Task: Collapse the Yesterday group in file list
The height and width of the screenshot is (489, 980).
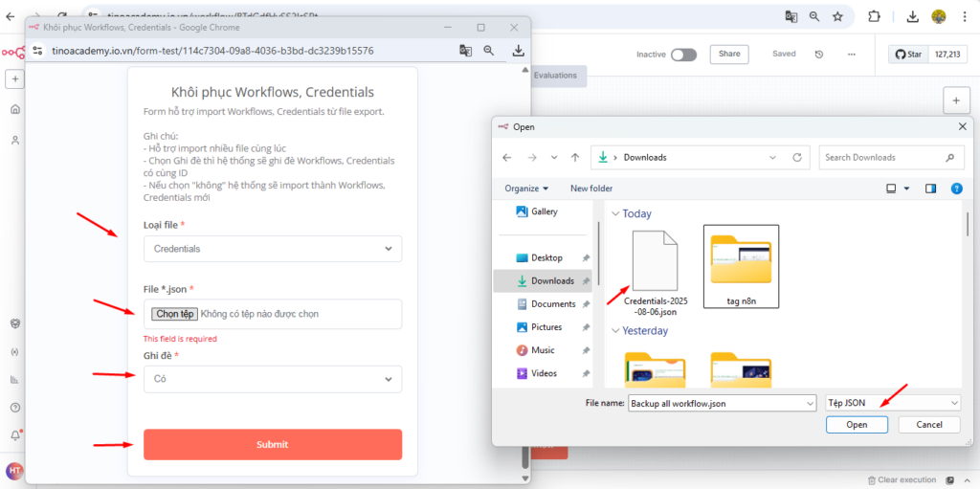Action: click(615, 331)
